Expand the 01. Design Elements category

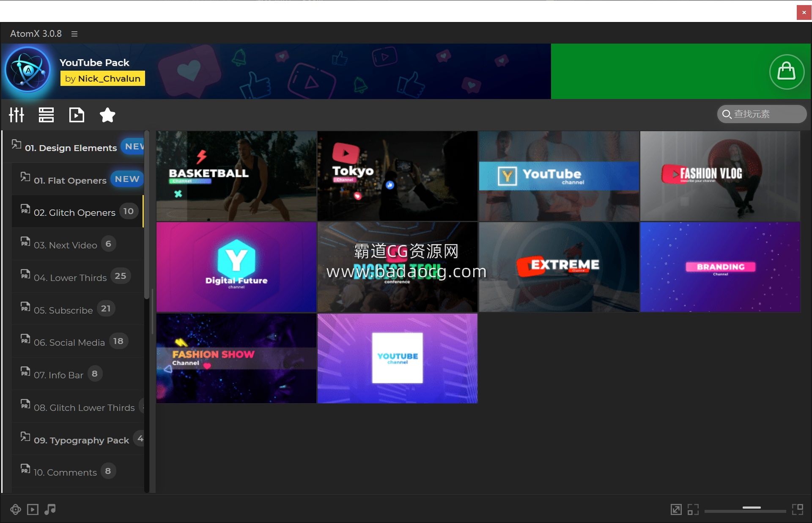[74, 147]
